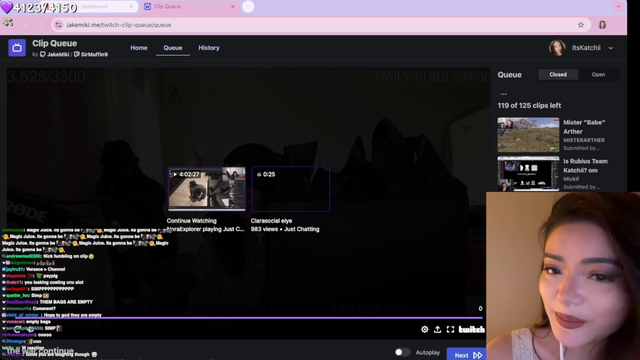Open JakeMiki GitHub link
The height and width of the screenshot is (360, 640).
point(55,54)
